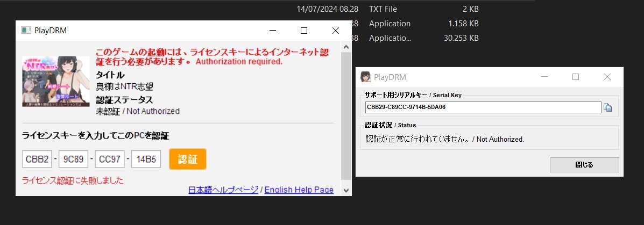
Task: Select the 2 KB TXT File row
Action: (x=387, y=9)
